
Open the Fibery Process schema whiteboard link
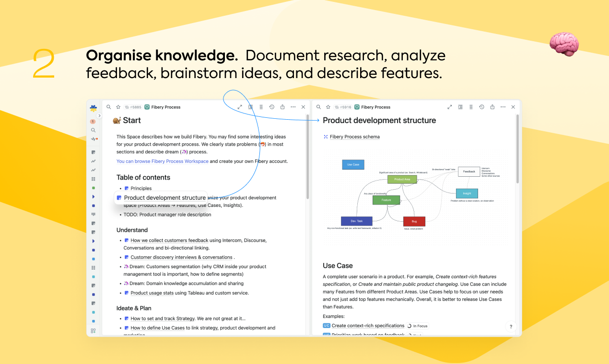tap(355, 137)
